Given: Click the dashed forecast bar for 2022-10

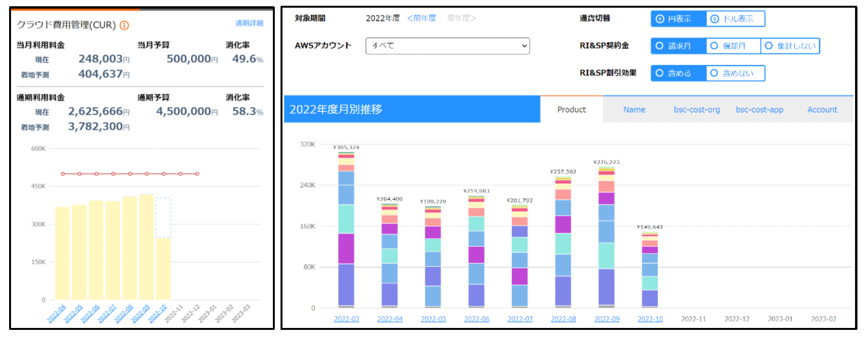Looking at the screenshot, I should [163, 218].
